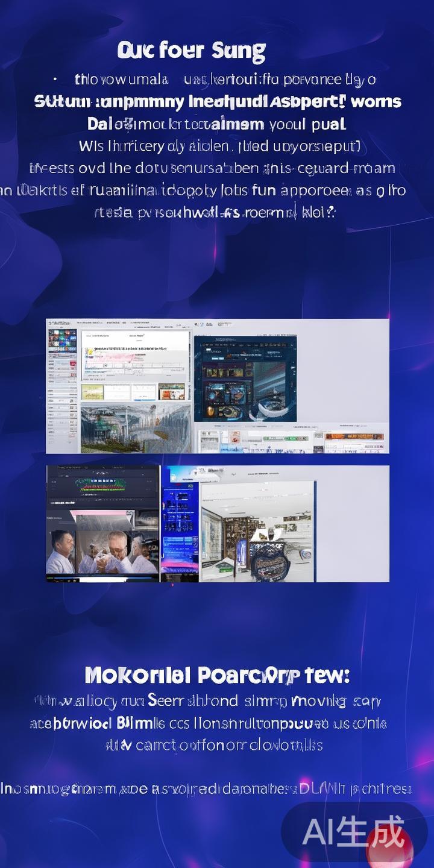Screen dimensions: 434x868
Task: Open the bright blue sidebar panel in lower screenshot
Action: click(x=180, y=521)
